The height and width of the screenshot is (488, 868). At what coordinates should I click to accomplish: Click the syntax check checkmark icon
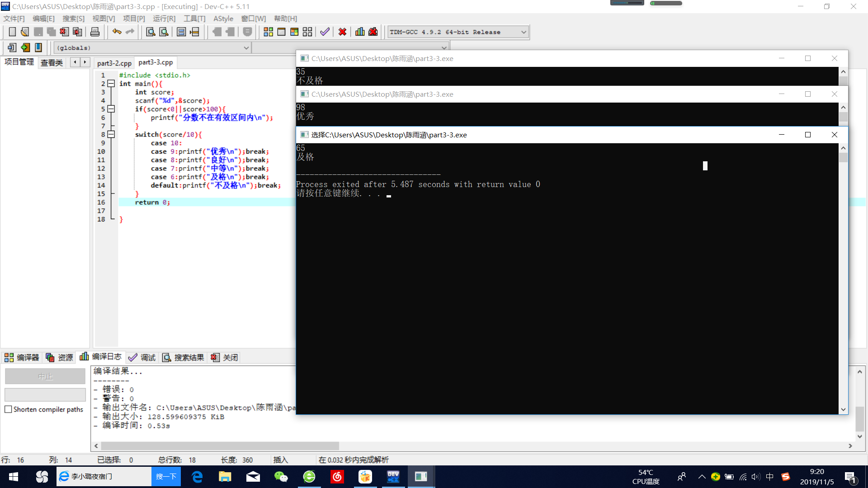coord(325,32)
